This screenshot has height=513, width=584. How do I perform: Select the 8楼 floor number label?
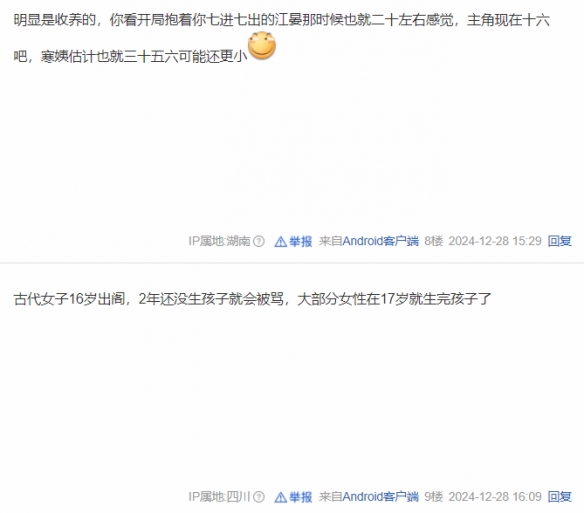coord(434,241)
